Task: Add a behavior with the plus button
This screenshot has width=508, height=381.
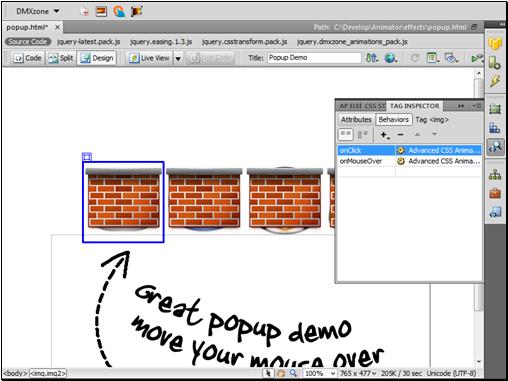Action: pos(384,135)
